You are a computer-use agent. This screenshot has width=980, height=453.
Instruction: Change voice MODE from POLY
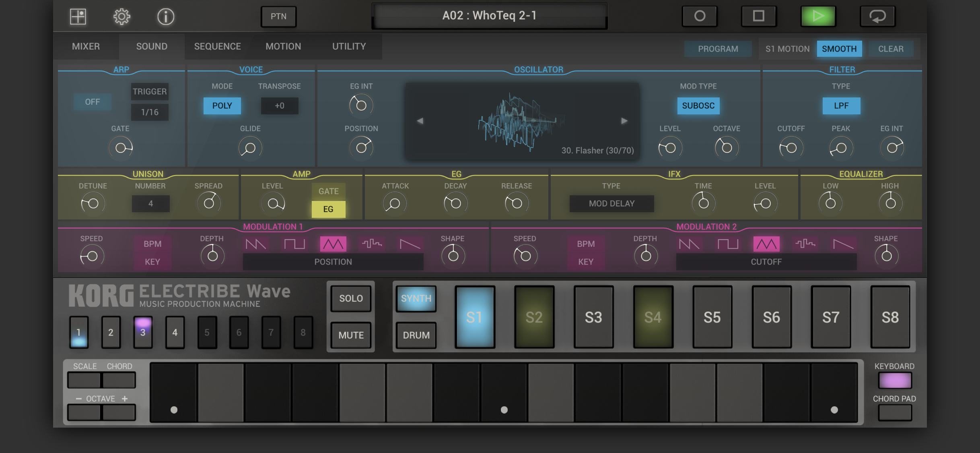coord(222,105)
